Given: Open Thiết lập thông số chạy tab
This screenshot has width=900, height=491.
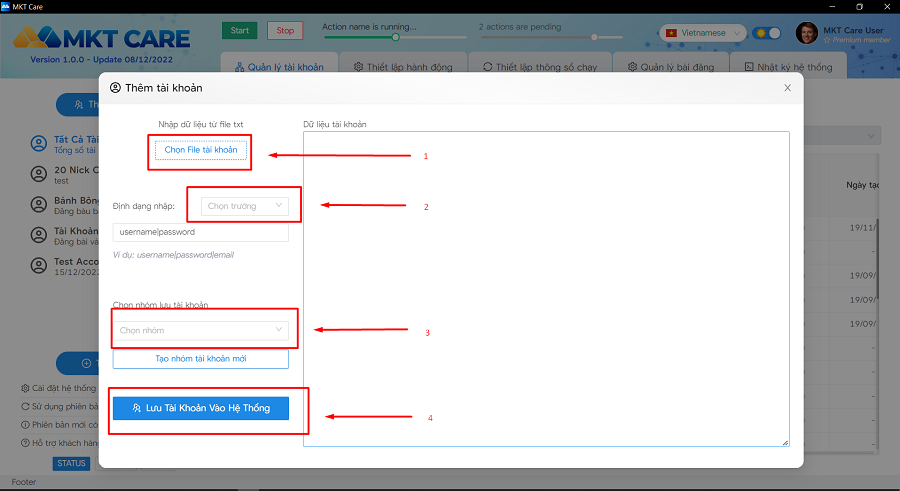Looking at the screenshot, I should (540, 67).
